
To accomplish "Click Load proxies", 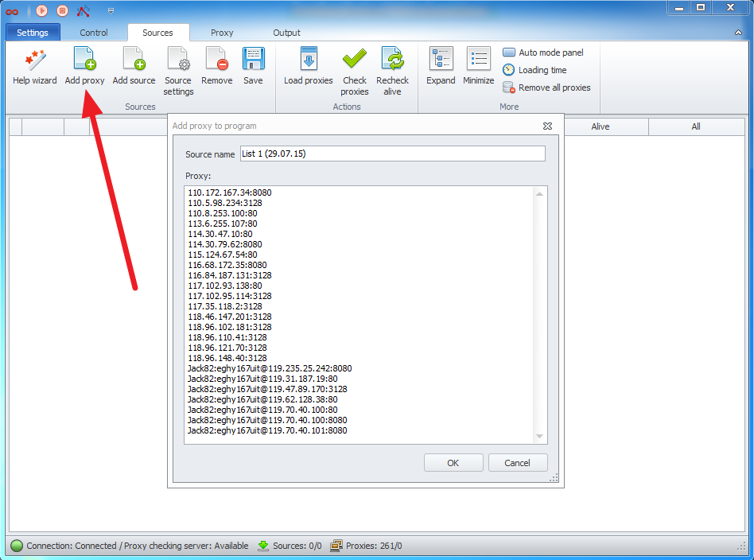I will click(309, 66).
